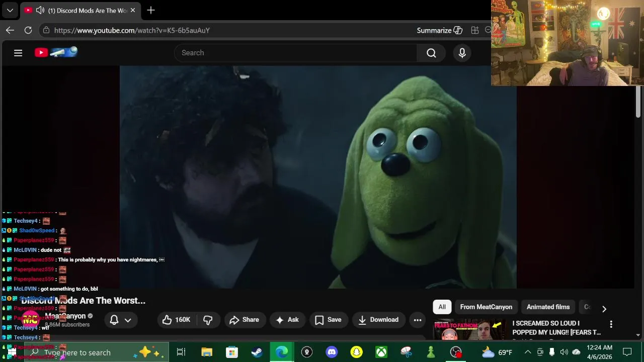Open more actions three-dot menu below the video
Screen dimensions: 644x362
(418, 320)
